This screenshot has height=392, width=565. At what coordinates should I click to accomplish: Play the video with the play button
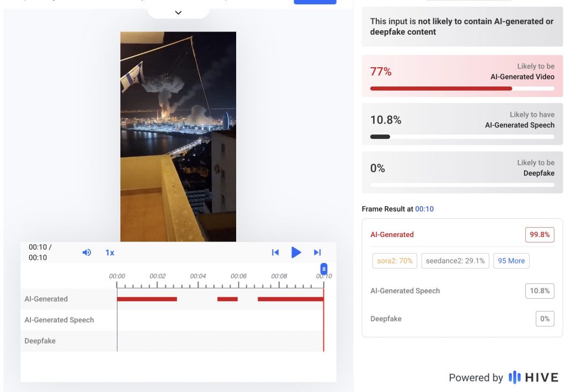coord(296,253)
